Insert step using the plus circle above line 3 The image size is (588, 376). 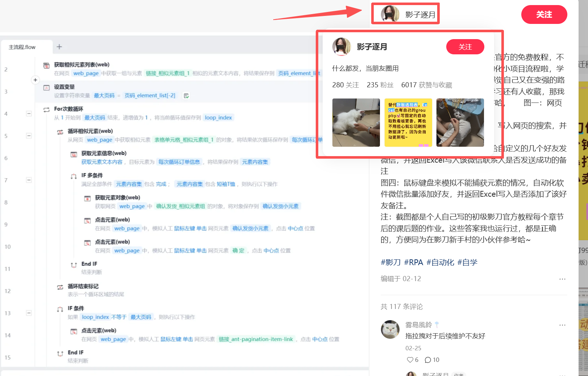[x=35, y=80]
